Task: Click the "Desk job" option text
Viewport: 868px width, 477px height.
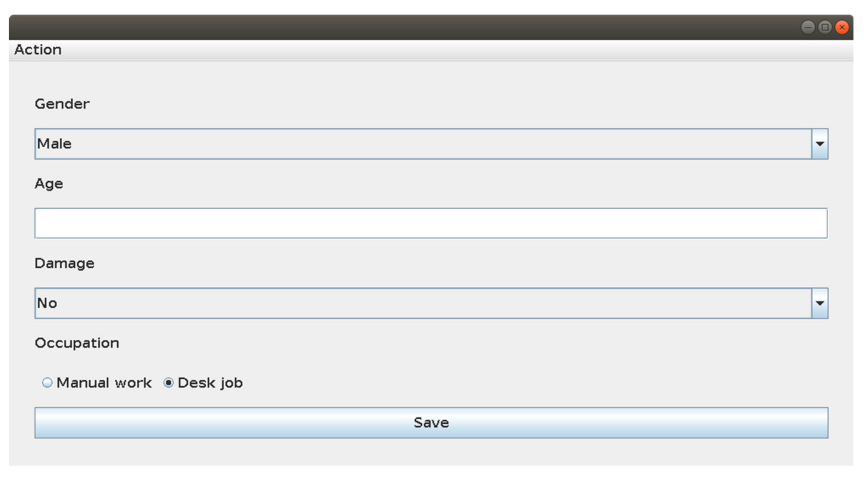Action: tap(210, 383)
